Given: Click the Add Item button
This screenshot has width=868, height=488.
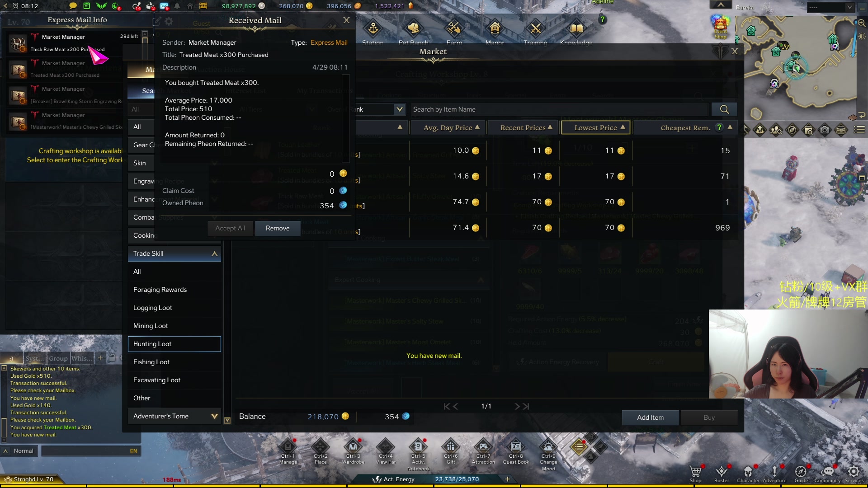Looking at the screenshot, I should (x=650, y=418).
